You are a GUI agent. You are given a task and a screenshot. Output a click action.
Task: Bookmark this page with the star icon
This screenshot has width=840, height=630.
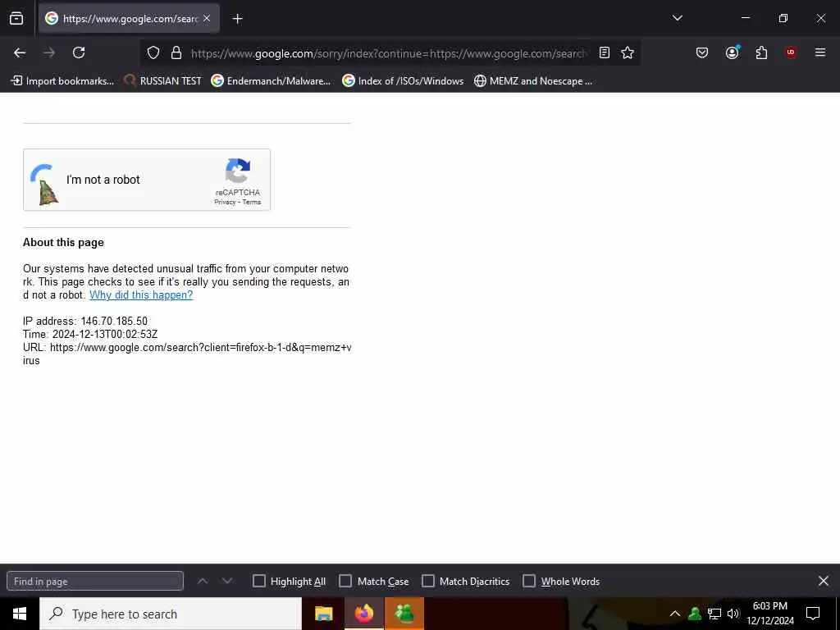pos(628,52)
